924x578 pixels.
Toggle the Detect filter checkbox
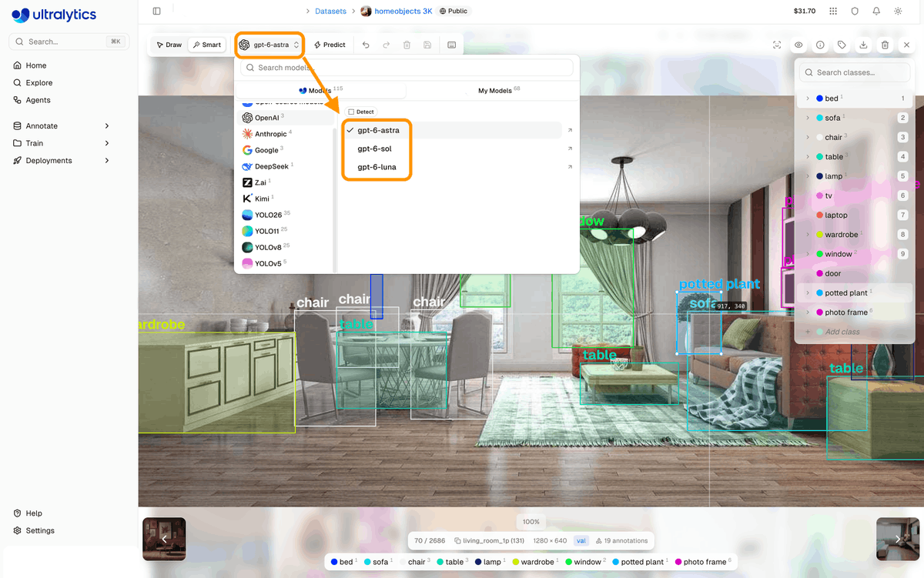[351, 112]
